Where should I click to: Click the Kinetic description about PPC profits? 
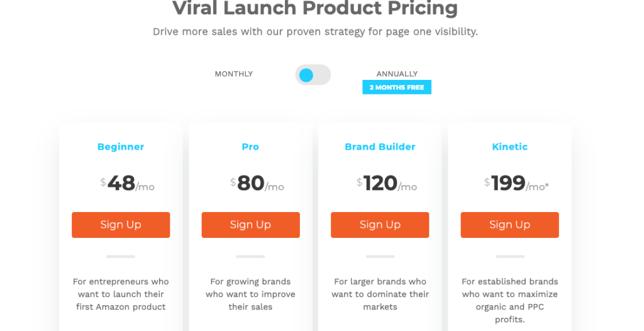click(509, 300)
